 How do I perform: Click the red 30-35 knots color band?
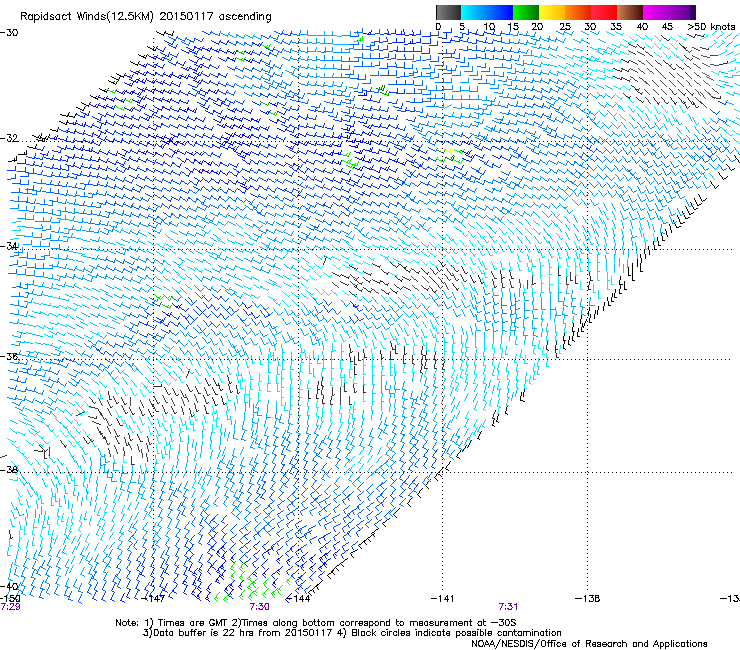604,12
